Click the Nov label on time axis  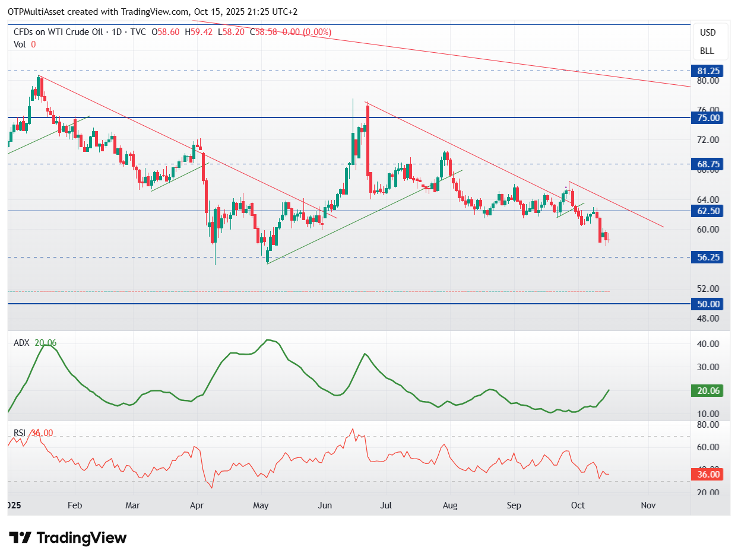648,505
